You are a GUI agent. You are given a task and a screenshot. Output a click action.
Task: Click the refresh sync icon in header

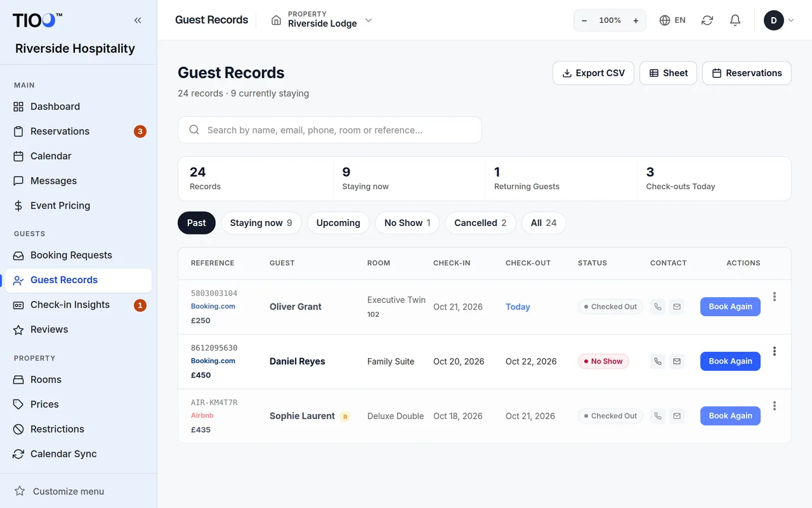pos(707,20)
